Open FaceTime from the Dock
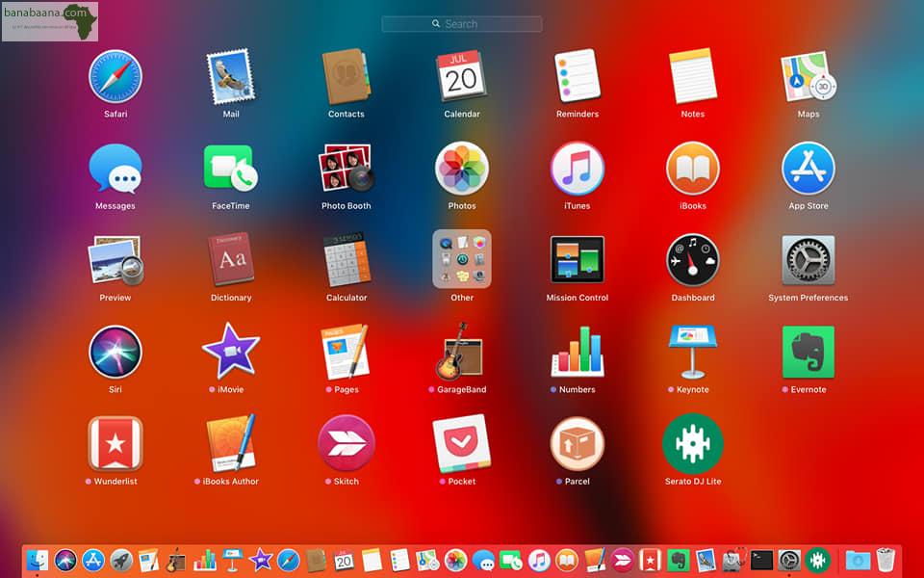The width and height of the screenshot is (924, 578). coord(511,560)
